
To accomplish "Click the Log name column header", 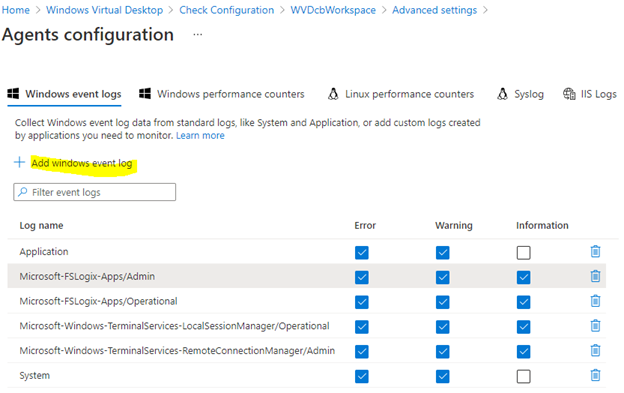I will coord(41,226).
